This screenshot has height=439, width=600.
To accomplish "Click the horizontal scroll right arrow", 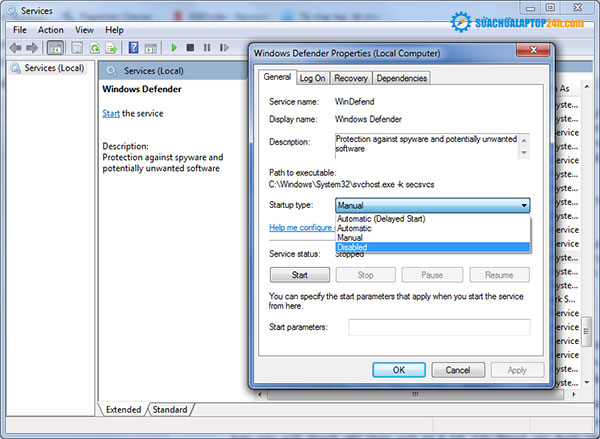I will [x=573, y=394].
